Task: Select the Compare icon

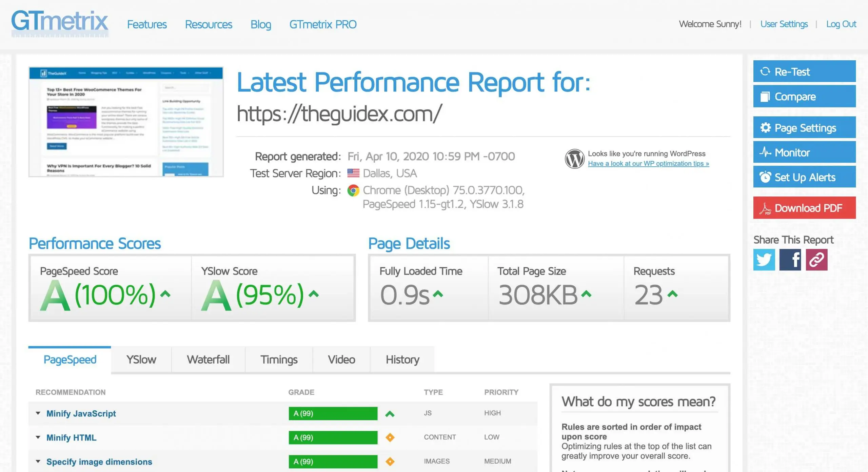Action: [x=766, y=96]
